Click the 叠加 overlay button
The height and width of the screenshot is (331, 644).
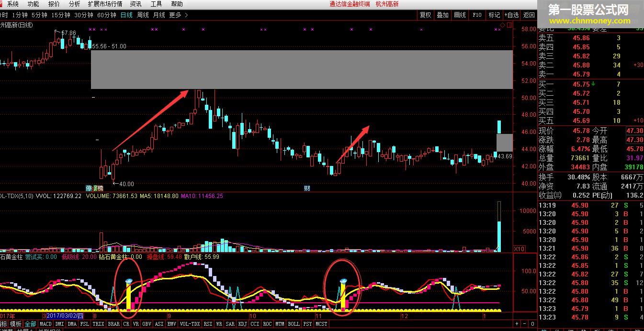click(x=443, y=15)
